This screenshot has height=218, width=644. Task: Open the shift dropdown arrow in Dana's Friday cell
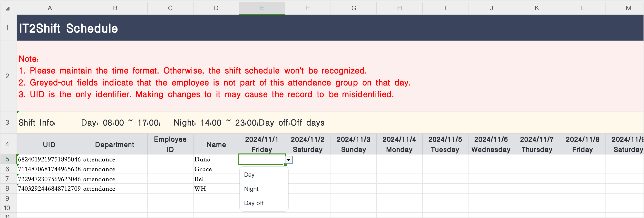(x=289, y=159)
